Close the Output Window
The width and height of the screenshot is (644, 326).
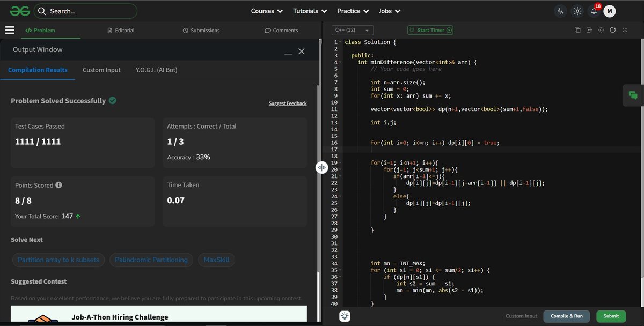tap(302, 51)
